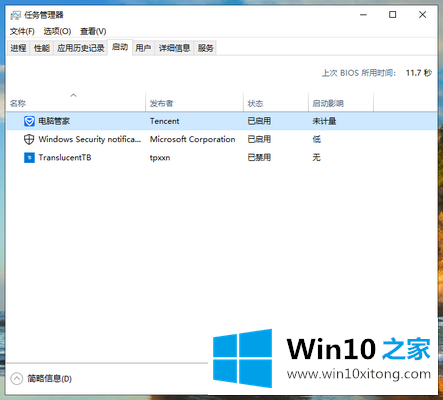The image size is (443, 400).
Task: Click the 上次 BIOS 所用时间 label
Action: pos(359,73)
